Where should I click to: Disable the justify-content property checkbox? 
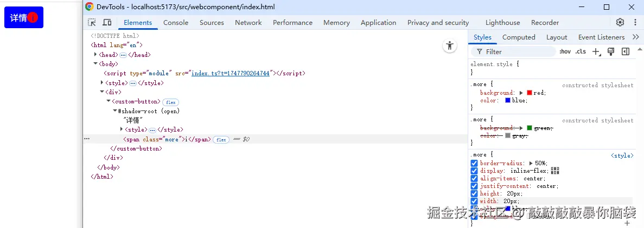click(474, 186)
